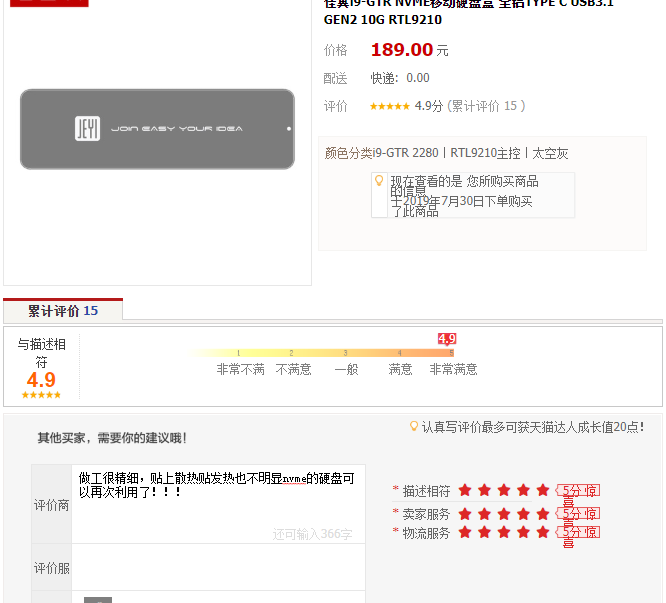
Task: Set 物流服务 rating to one star
Action: (x=465, y=532)
